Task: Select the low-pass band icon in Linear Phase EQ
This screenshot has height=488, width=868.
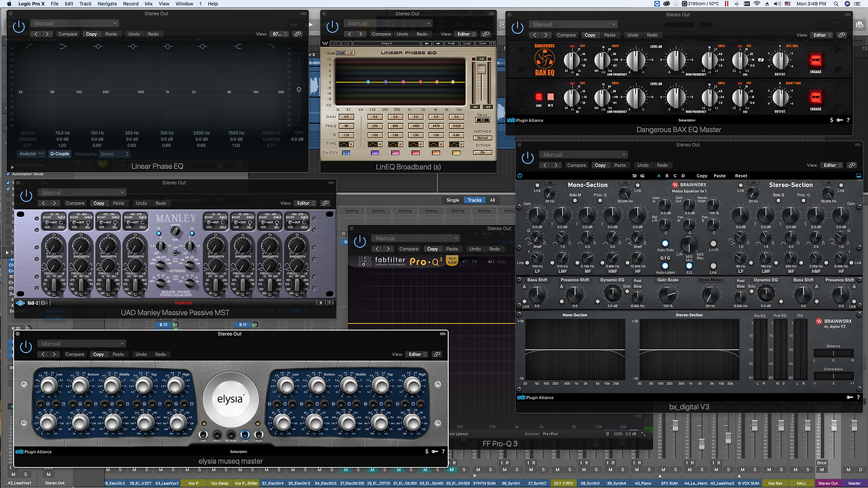Action: point(273,46)
